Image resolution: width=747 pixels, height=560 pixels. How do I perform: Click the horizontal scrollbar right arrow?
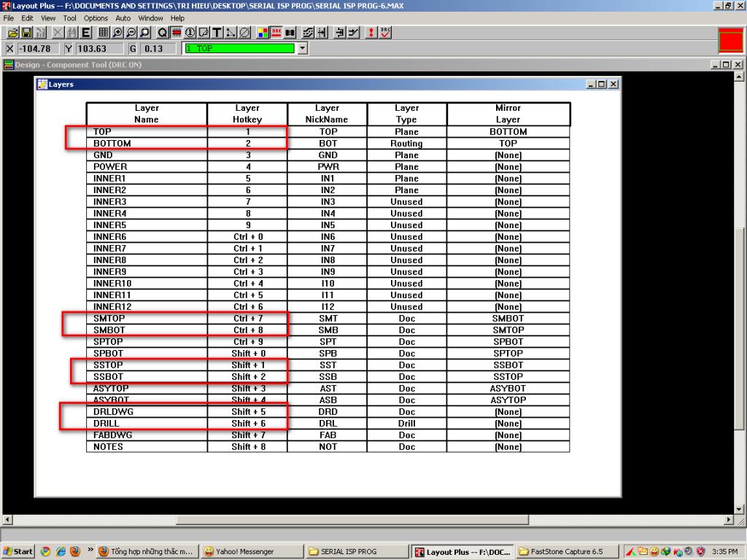729,519
